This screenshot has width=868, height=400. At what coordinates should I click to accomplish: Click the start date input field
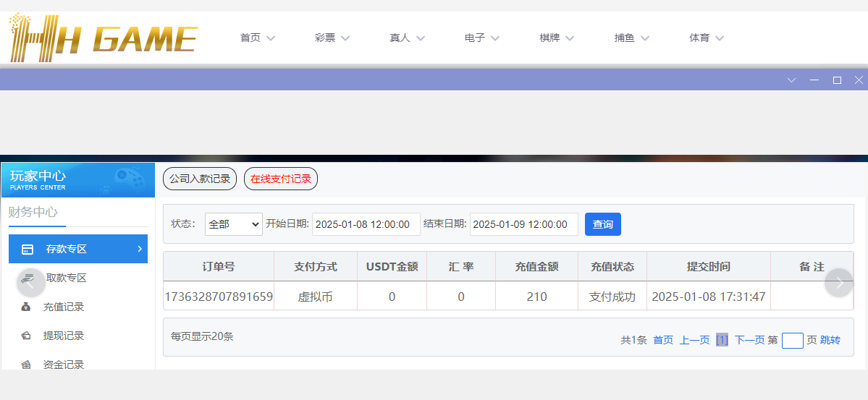click(x=366, y=224)
